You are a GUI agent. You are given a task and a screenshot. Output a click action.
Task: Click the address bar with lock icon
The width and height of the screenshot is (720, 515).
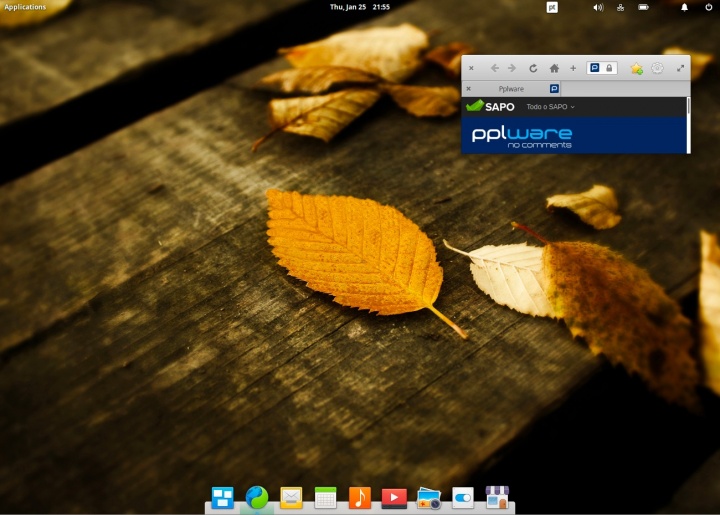coord(602,69)
